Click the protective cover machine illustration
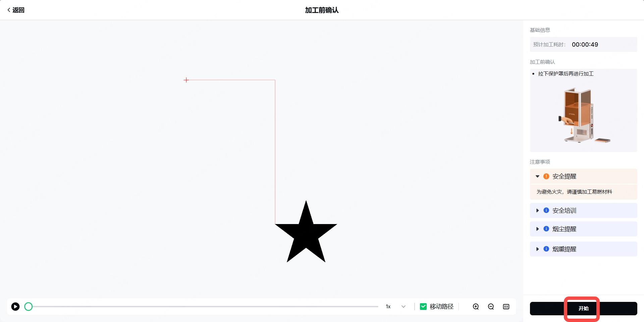 pyautogui.click(x=584, y=115)
